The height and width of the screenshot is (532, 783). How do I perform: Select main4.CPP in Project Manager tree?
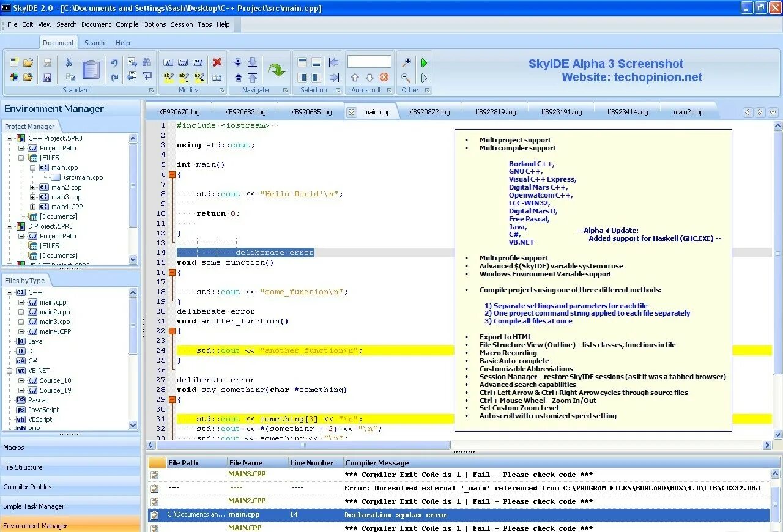[x=67, y=207]
